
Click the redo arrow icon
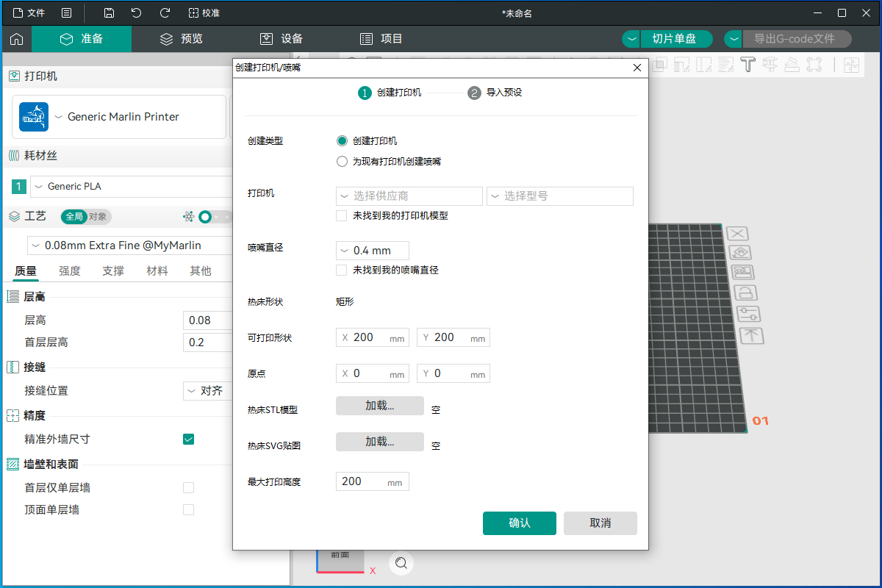coord(165,12)
